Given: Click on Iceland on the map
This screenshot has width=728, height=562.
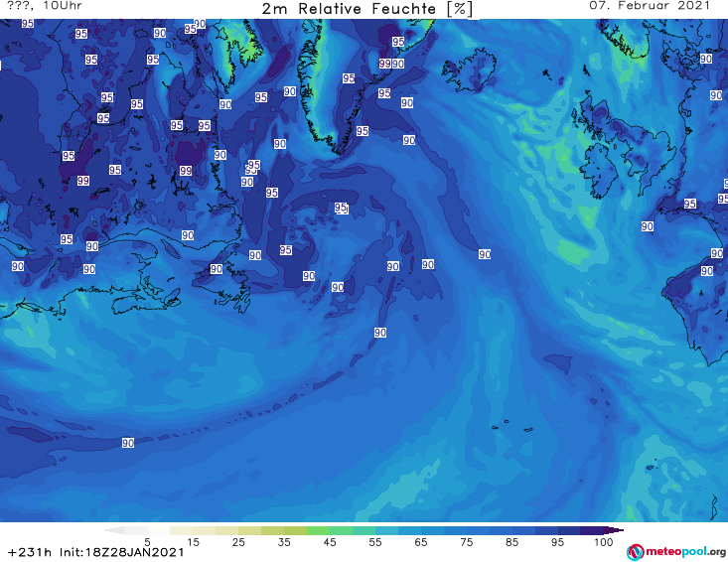Looking at the screenshot, I should pos(469,71).
